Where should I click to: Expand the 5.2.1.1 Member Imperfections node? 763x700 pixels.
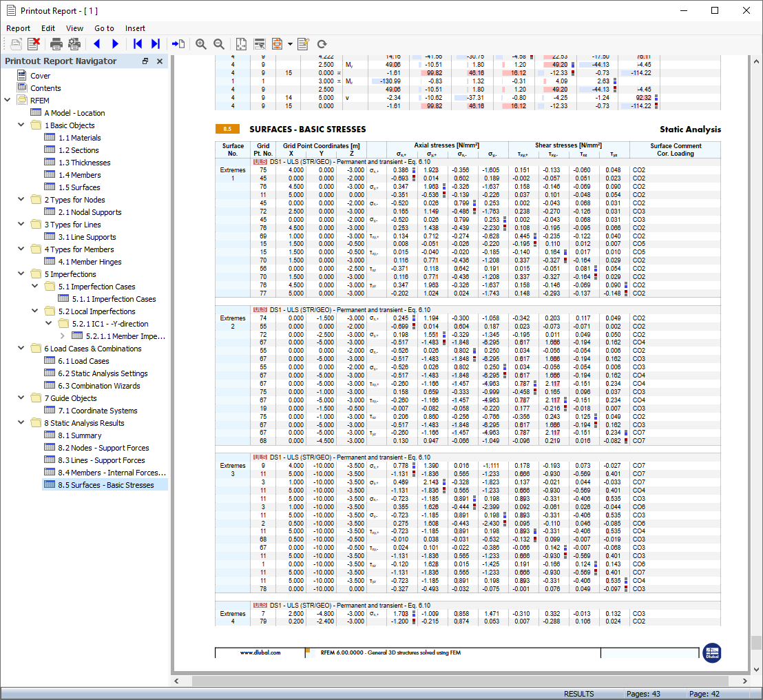[63, 336]
